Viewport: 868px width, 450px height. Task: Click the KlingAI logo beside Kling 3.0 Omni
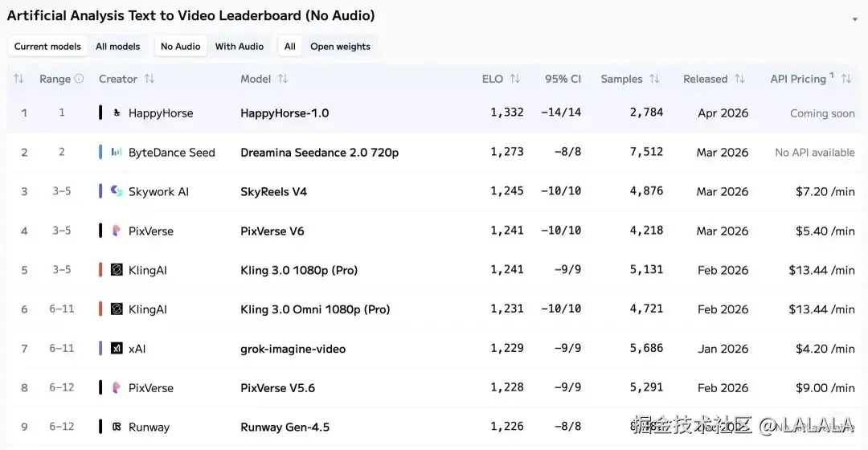[x=117, y=309]
